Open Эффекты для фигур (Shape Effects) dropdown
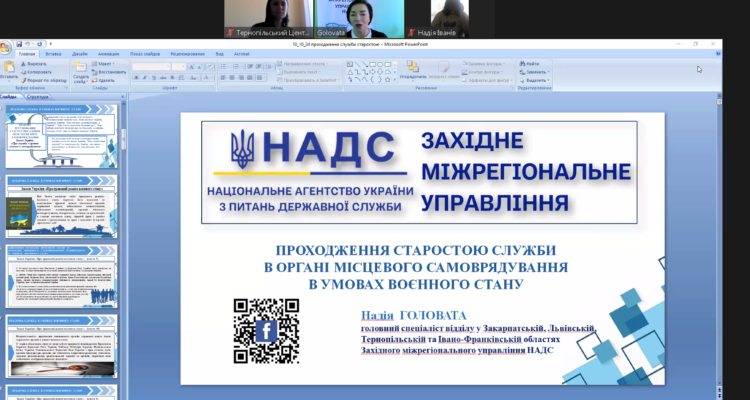The height and width of the screenshot is (400, 750). pos(487,80)
